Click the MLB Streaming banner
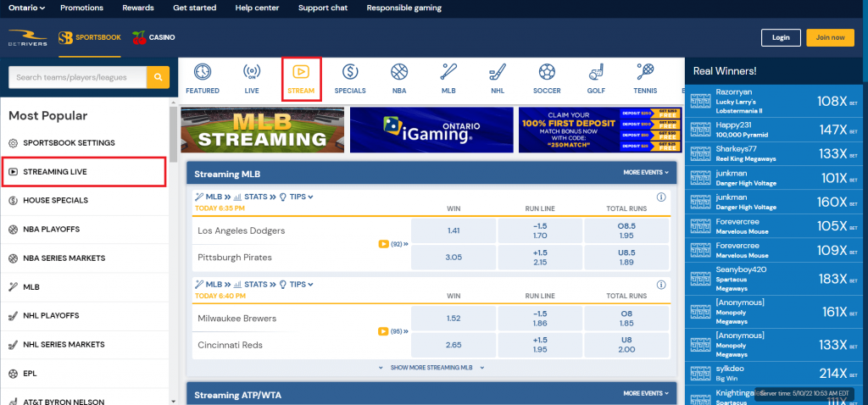Image resolution: width=868 pixels, height=405 pixels. pos(263,130)
